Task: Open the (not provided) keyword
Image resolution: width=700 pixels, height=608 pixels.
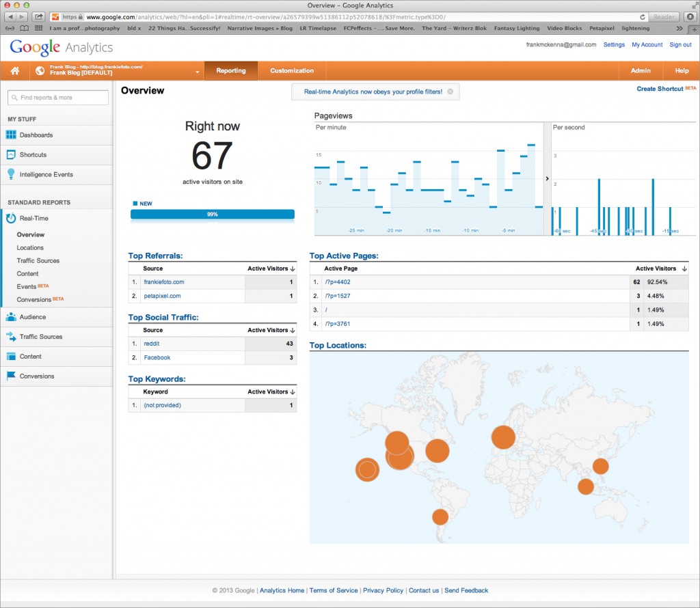Action: coord(162,405)
